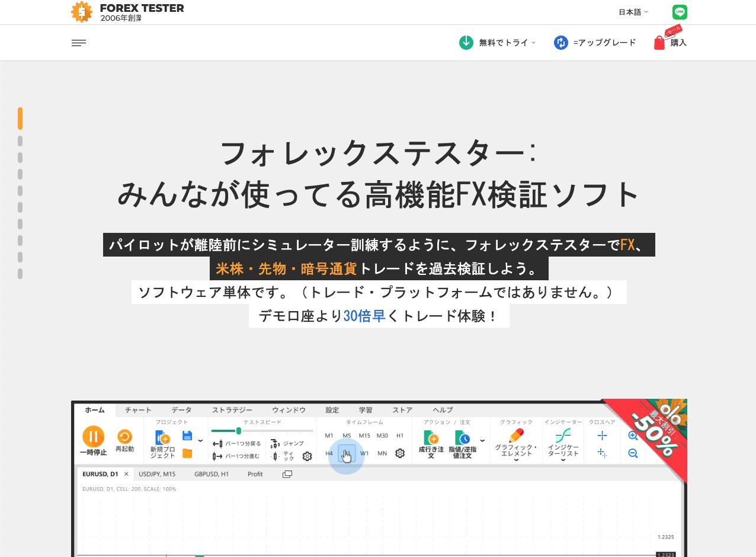Switch to the USDJPY, M15 chart tab
The image size is (756, 557).
[157, 474]
